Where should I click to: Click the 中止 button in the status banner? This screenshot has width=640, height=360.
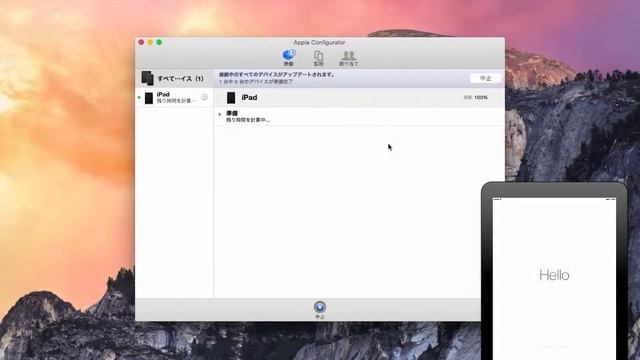tap(485, 78)
